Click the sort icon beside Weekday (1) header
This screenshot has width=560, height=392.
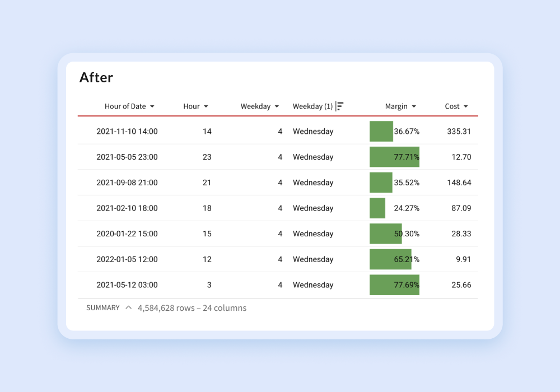pos(340,106)
